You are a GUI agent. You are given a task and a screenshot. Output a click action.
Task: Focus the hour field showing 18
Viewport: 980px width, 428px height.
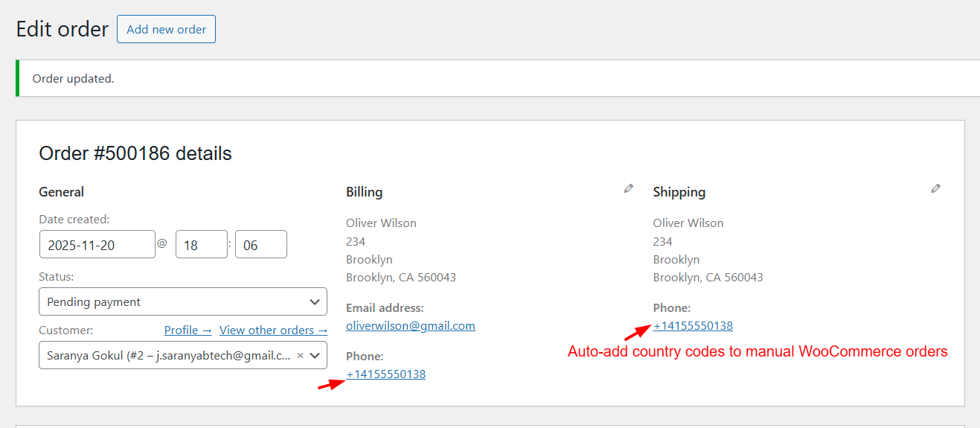point(201,245)
